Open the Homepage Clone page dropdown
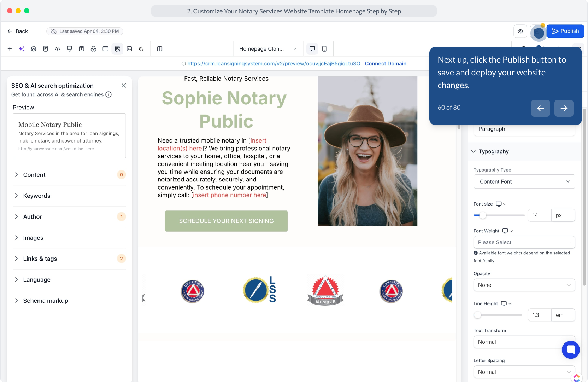 [x=267, y=49]
